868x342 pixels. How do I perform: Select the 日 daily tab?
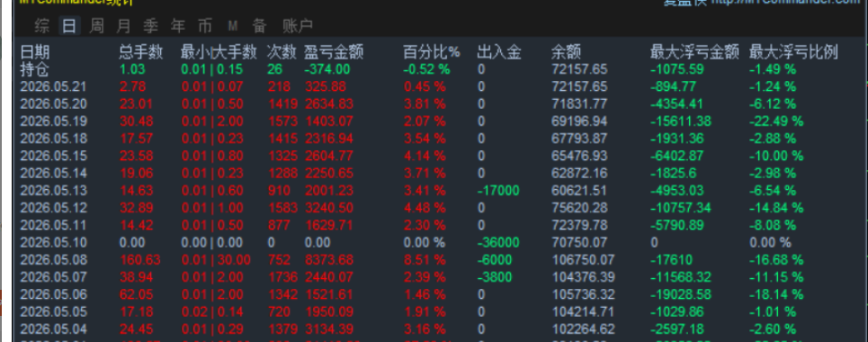[x=69, y=25]
